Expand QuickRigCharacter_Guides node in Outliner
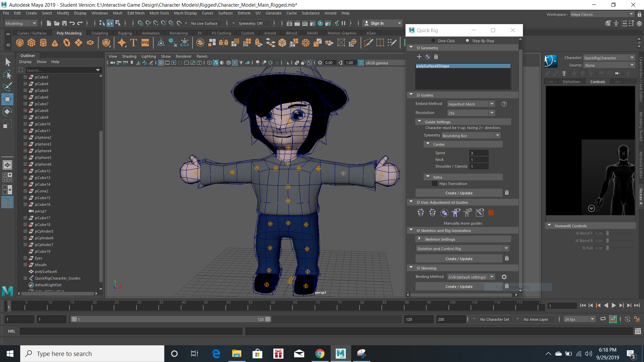Viewport: 644px width, 362px height. click(25, 278)
